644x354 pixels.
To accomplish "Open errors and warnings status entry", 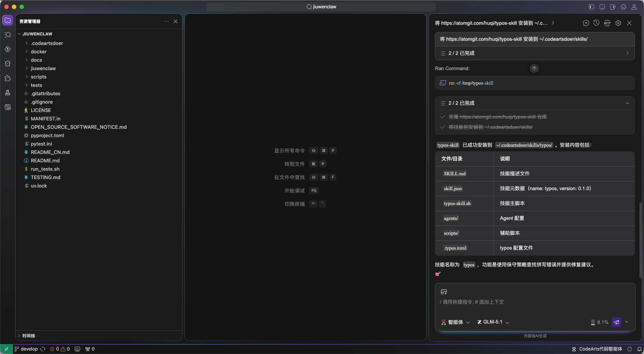I will click(x=60, y=349).
